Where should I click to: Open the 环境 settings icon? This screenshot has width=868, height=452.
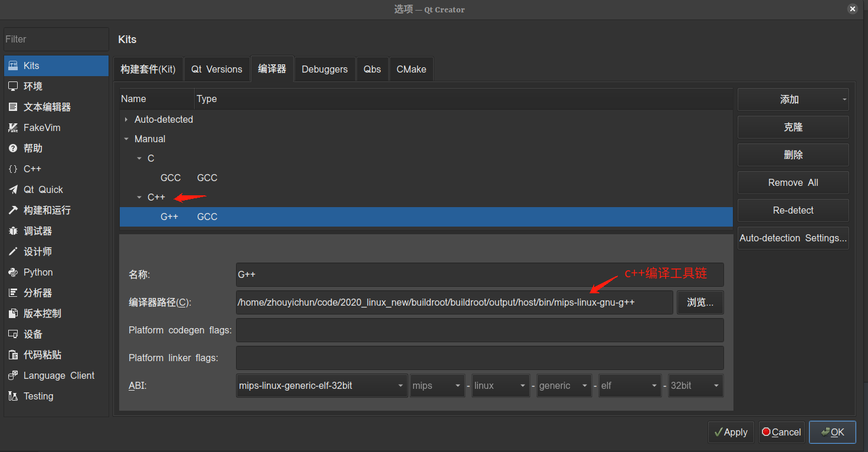[x=13, y=86]
